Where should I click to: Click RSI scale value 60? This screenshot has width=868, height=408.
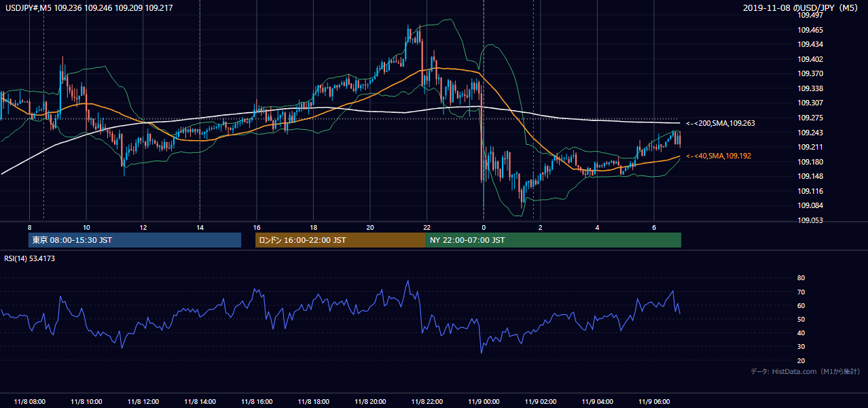pyautogui.click(x=801, y=305)
